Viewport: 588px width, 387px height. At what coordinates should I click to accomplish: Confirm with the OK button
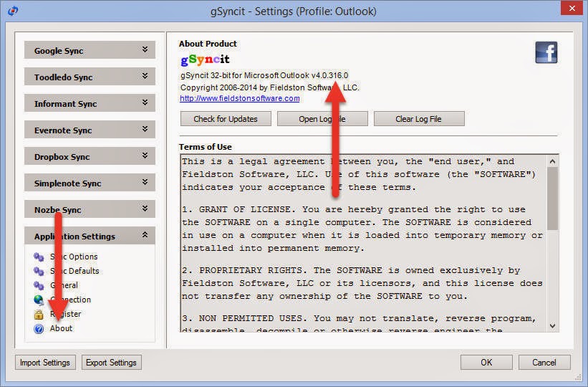(486, 362)
